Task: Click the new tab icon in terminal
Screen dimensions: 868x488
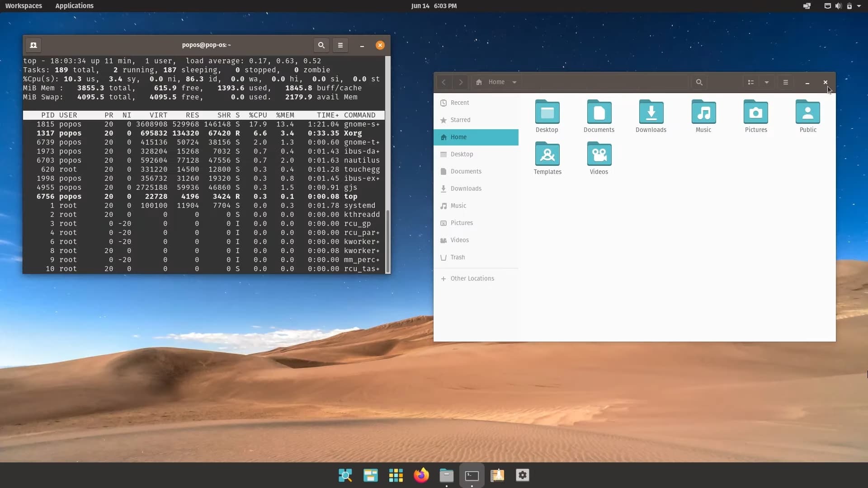Action: click(x=33, y=45)
